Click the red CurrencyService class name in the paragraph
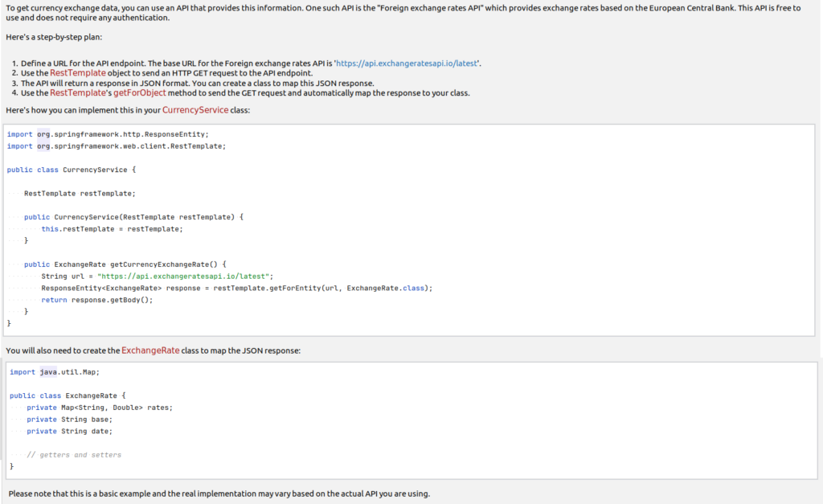 coord(195,109)
